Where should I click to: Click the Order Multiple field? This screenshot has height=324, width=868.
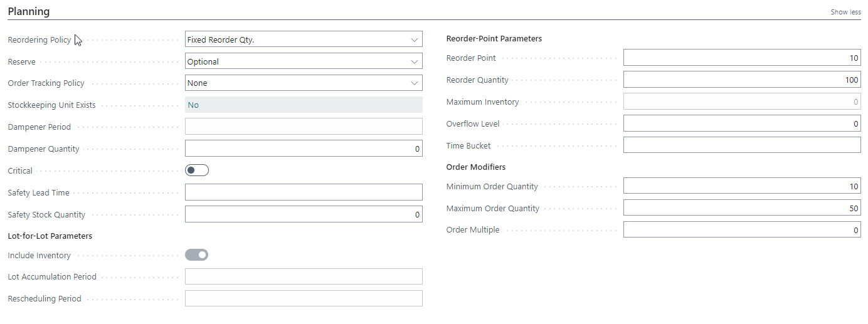pos(742,230)
